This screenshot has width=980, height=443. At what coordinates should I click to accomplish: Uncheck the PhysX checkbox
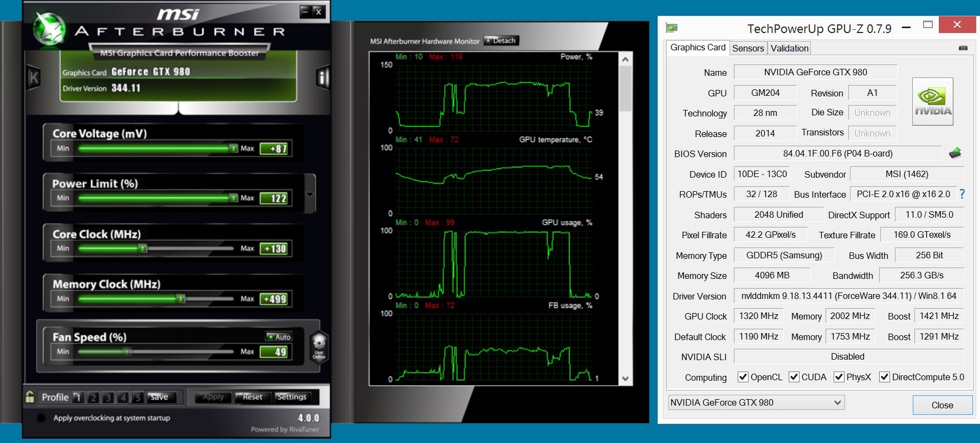[x=839, y=377]
